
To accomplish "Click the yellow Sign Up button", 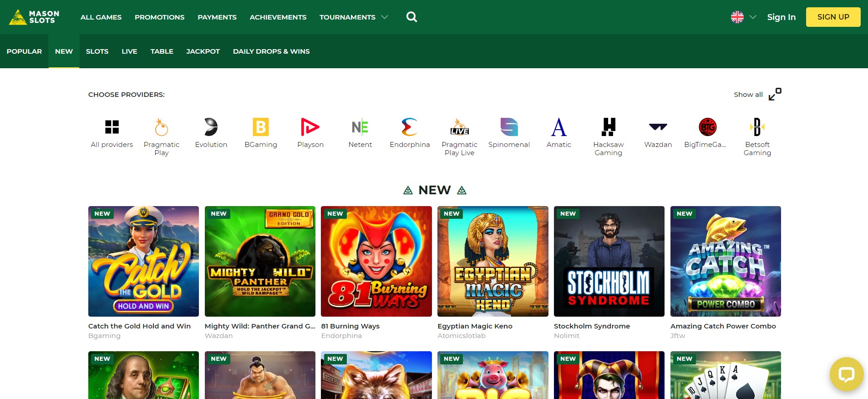I will [x=833, y=17].
